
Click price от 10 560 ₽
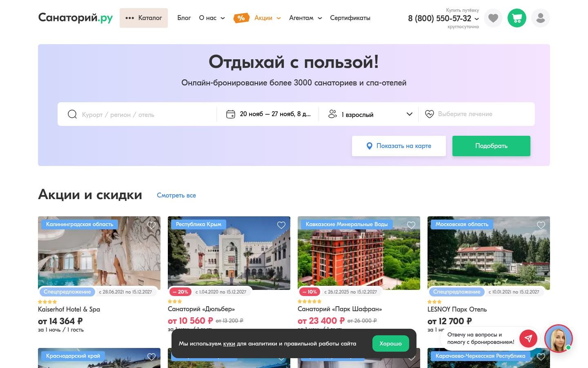point(191,321)
